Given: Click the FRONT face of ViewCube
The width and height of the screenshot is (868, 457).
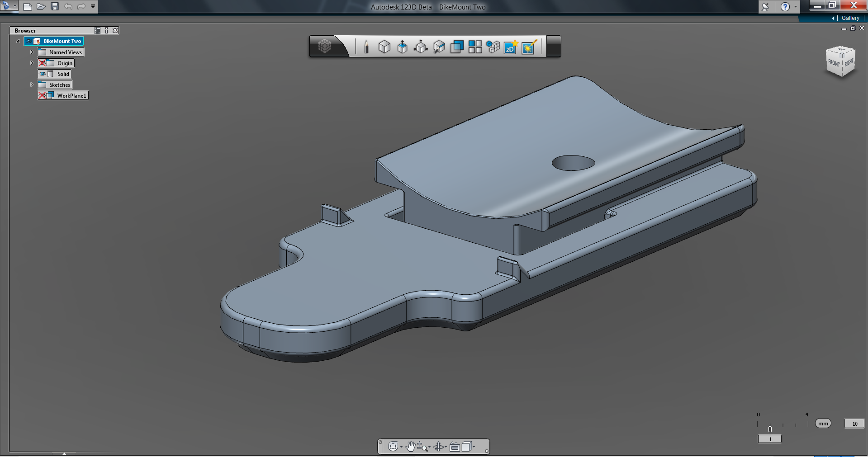Looking at the screenshot, I should tap(834, 62).
